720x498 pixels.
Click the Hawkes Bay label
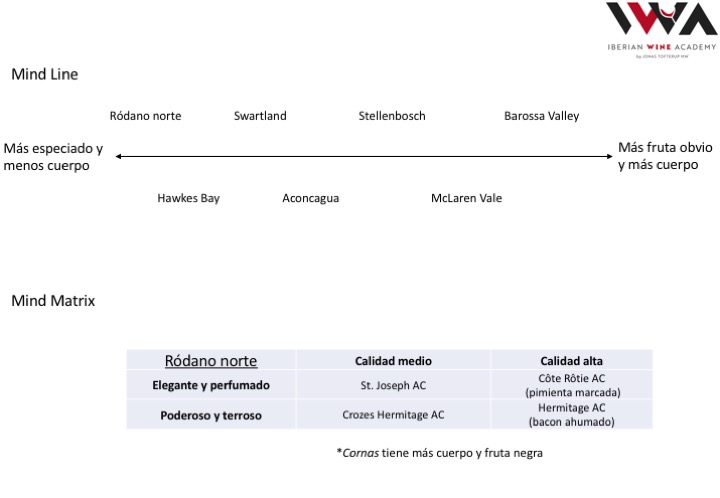point(188,198)
